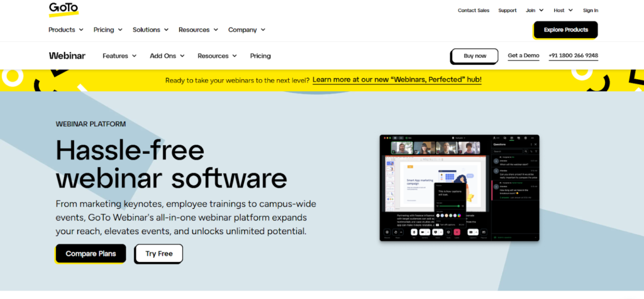Click the Compare Plans button
Image resolution: width=644 pixels, height=299 pixels.
[91, 254]
